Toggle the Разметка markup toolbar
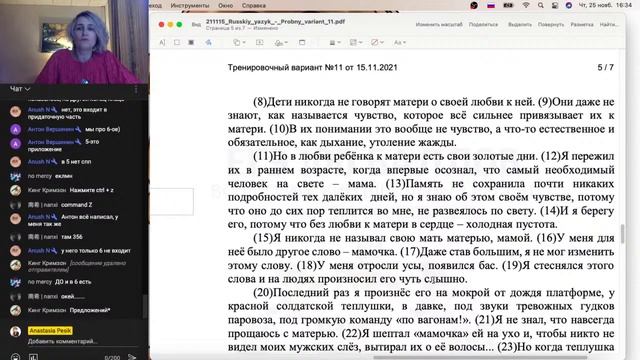Viewport: 640px width, 360px height. [x=582, y=24]
